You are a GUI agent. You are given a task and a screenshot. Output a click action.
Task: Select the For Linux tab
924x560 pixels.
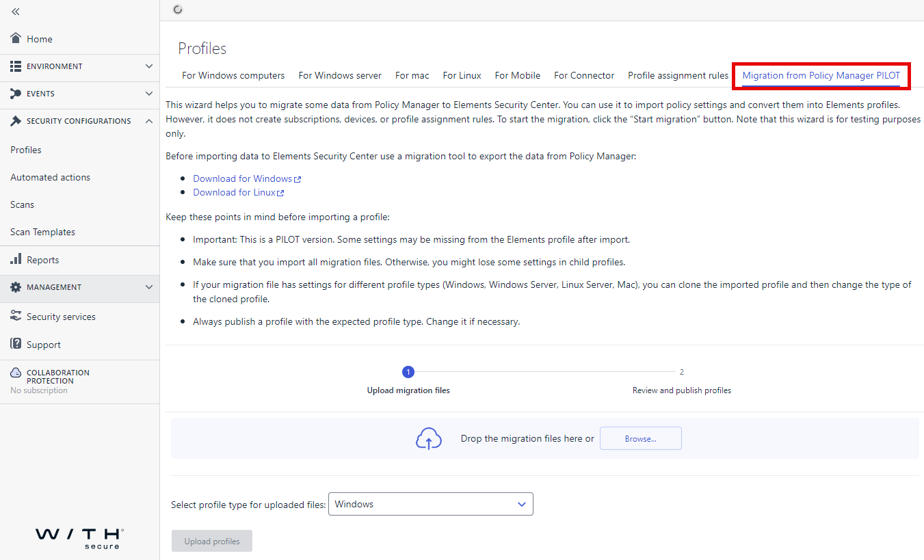462,75
